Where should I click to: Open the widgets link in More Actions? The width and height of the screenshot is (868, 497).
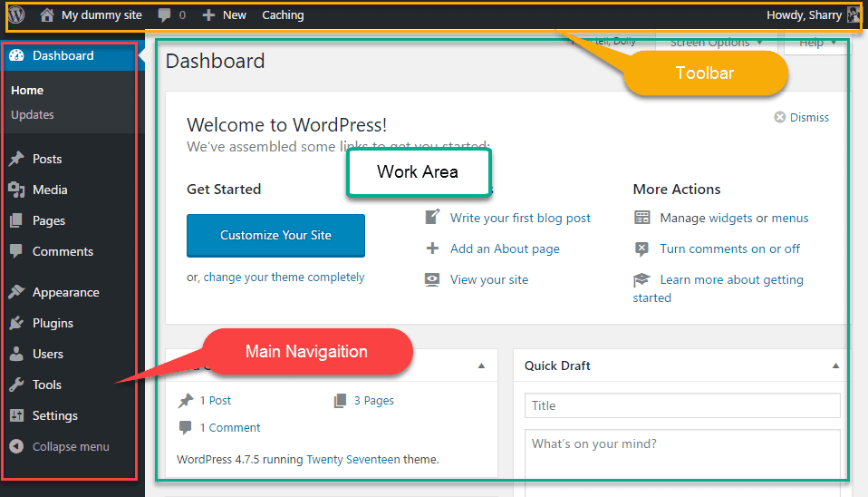coord(730,218)
